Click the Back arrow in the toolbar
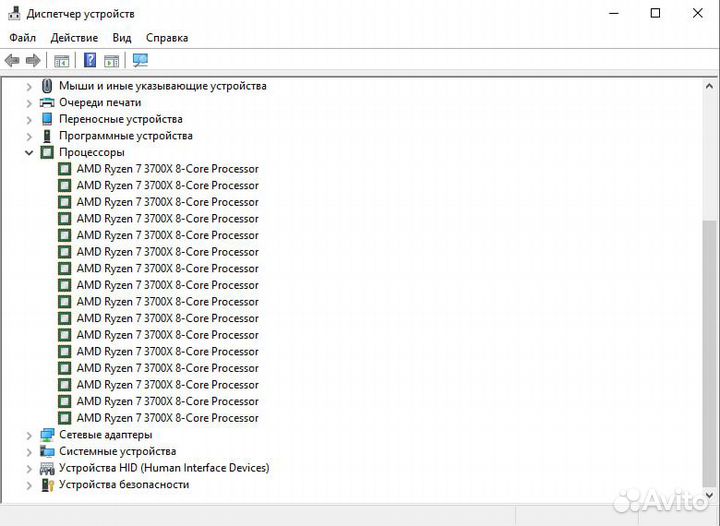Image resolution: width=720 pixels, height=526 pixels. (12, 60)
